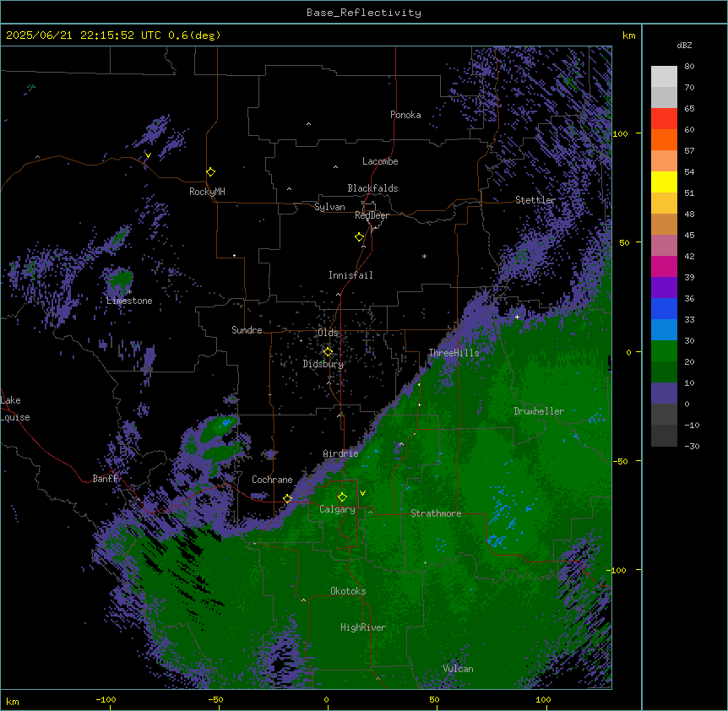Screen dimensions: 728x711
Task: Click the yellow V marker northwest of RockyMH
Action: [x=148, y=155]
